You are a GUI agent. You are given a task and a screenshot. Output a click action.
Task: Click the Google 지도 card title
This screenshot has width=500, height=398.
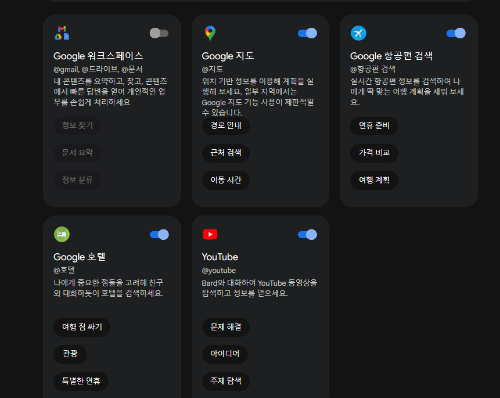pyautogui.click(x=228, y=56)
